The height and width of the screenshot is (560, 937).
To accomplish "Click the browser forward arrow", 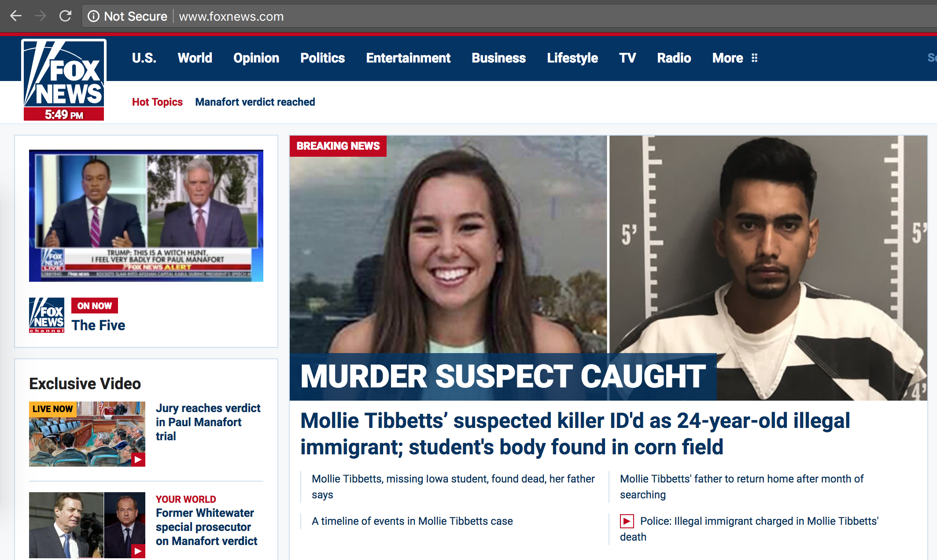I will point(41,16).
